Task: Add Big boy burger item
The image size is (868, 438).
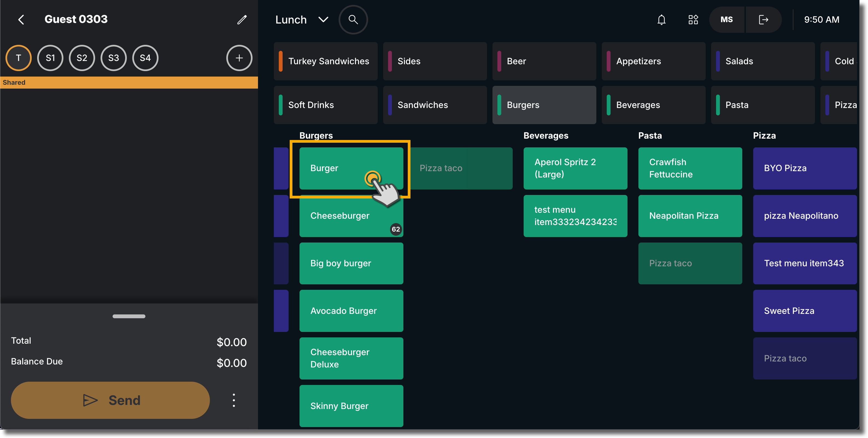Action: pyautogui.click(x=351, y=263)
